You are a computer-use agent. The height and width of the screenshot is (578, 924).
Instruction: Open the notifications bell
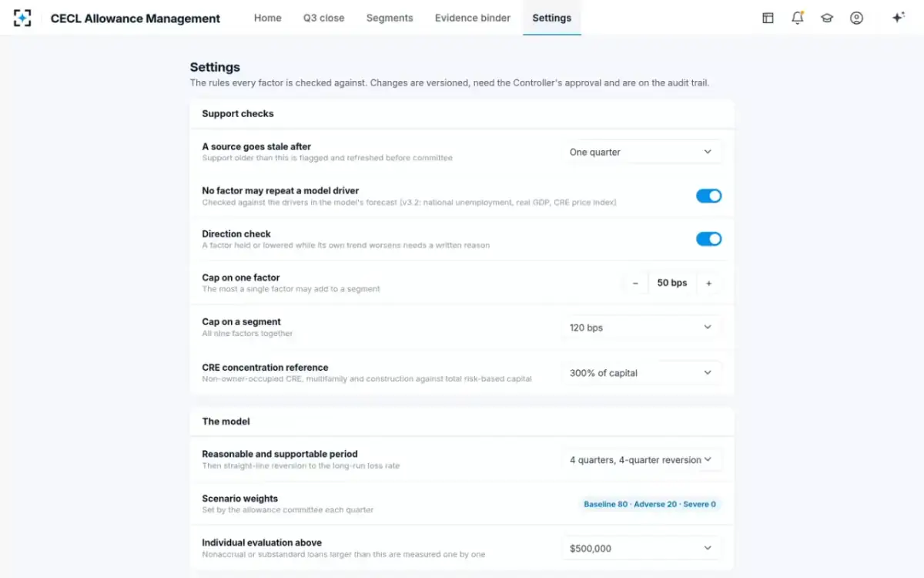click(x=798, y=18)
